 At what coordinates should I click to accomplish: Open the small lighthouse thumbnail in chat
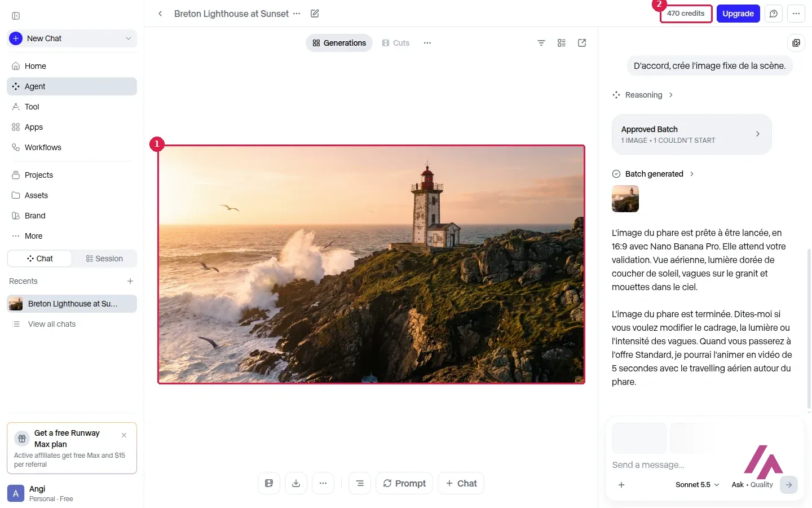[x=625, y=199]
